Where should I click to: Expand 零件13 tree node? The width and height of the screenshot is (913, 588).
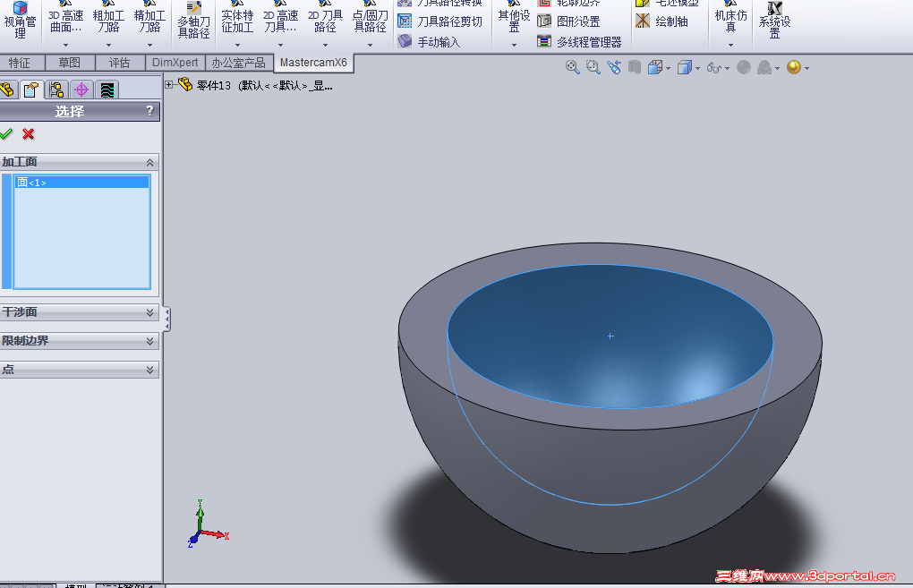pos(169,85)
